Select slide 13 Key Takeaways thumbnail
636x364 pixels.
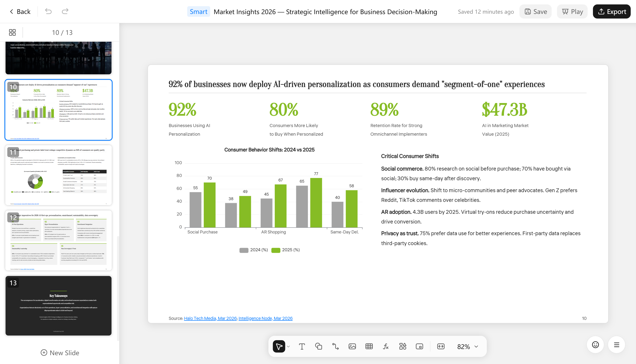pos(59,306)
